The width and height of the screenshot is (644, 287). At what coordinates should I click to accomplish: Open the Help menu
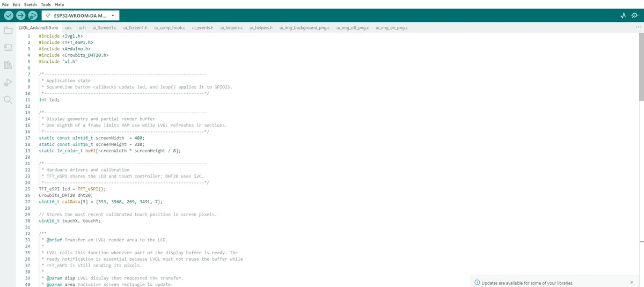click(59, 4)
